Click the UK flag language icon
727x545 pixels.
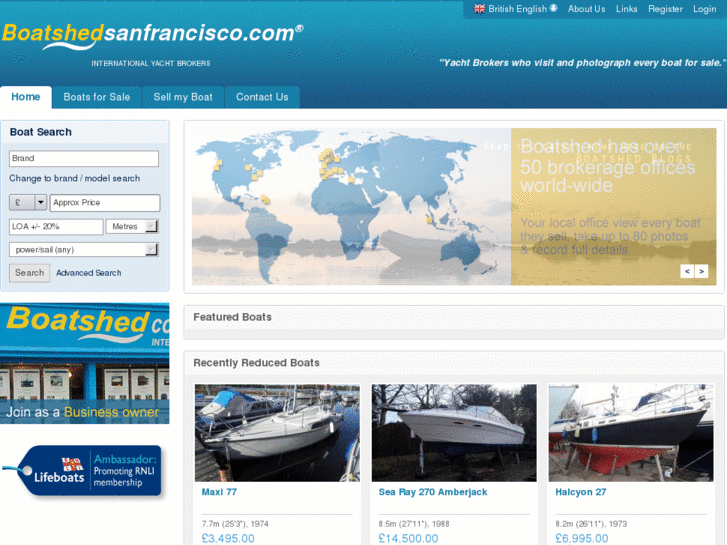point(479,9)
